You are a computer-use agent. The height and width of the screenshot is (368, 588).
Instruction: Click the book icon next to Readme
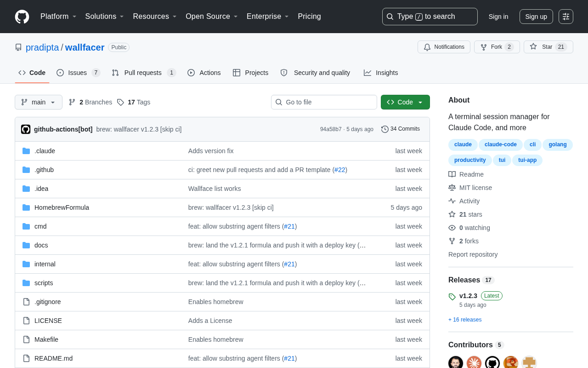click(452, 174)
